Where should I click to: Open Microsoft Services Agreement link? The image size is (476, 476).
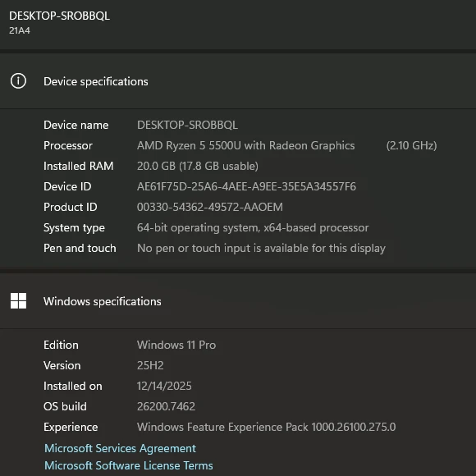coord(120,448)
